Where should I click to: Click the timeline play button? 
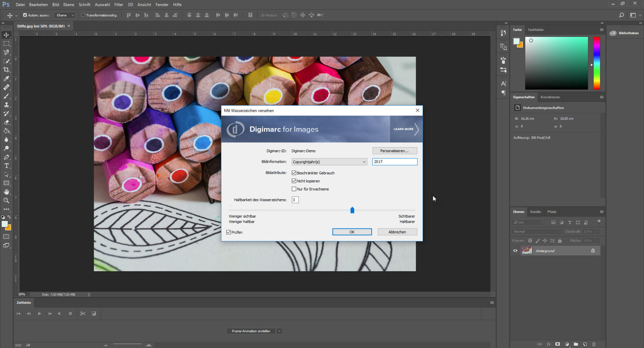click(39, 313)
